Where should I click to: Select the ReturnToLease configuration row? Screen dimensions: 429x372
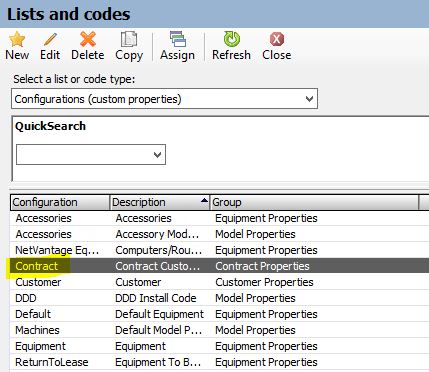click(219, 362)
